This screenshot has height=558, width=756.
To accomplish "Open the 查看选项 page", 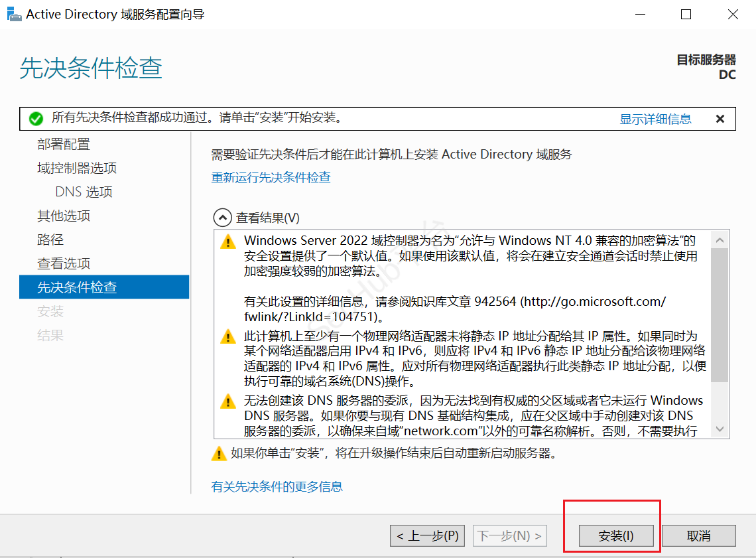I will (x=64, y=263).
